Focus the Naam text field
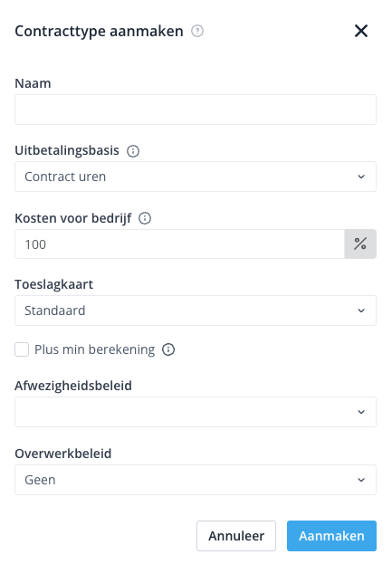 click(196, 110)
